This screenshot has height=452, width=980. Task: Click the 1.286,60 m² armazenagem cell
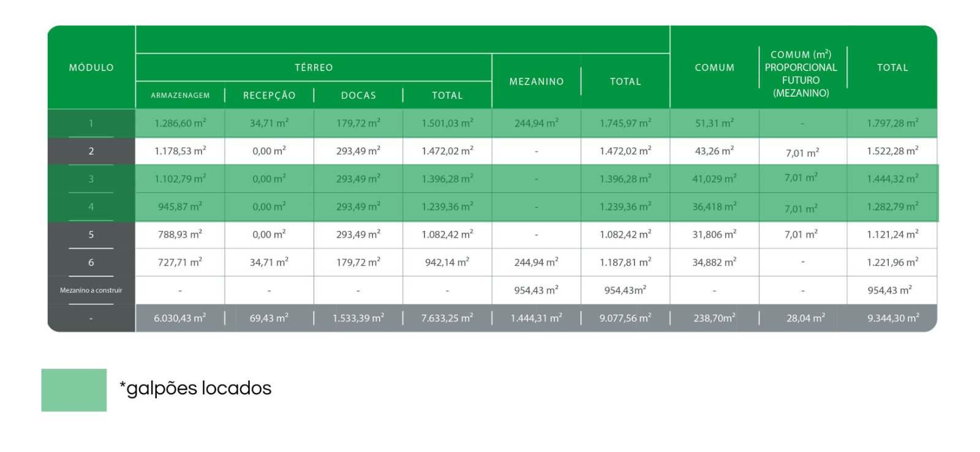point(180,123)
